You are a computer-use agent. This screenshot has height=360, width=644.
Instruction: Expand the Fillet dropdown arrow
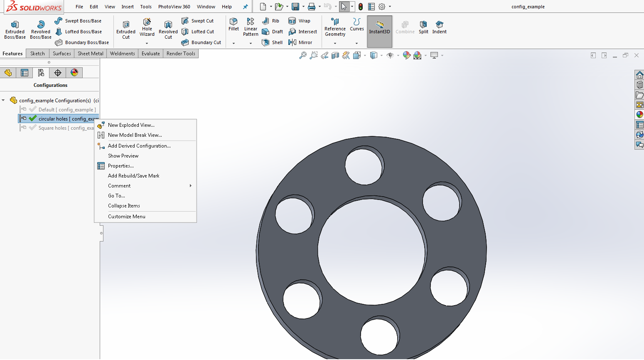(234, 43)
